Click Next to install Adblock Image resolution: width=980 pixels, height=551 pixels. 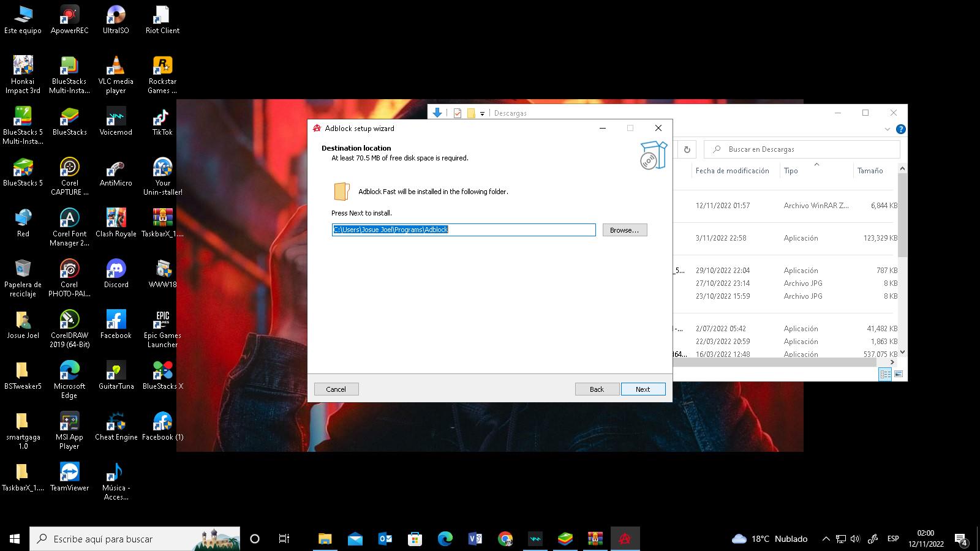tap(643, 389)
